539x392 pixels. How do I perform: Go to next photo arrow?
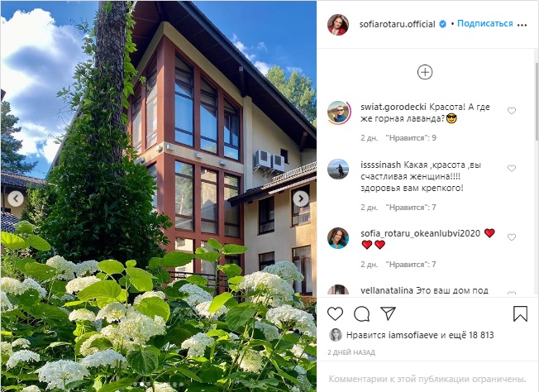click(301, 198)
